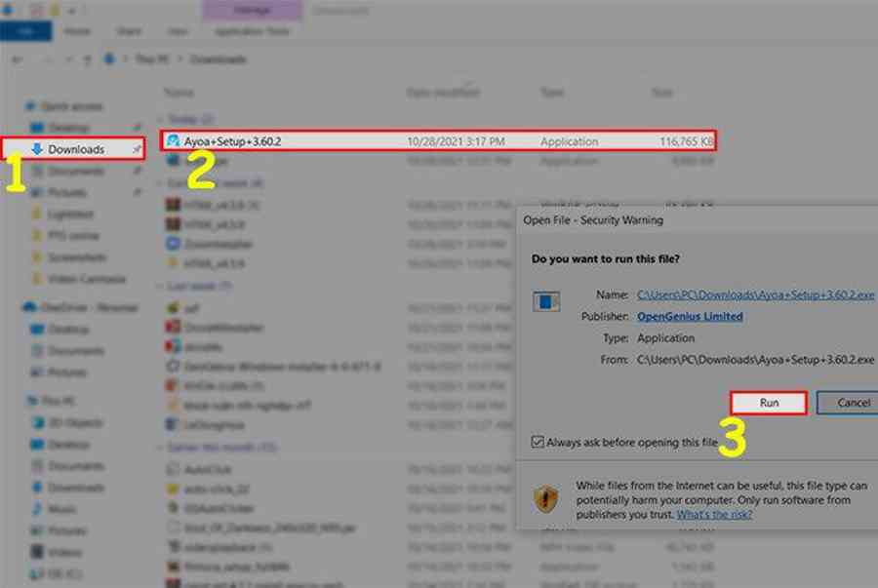Image resolution: width=878 pixels, height=588 pixels.
Task: Click the What's the risk? link
Action: 714,514
